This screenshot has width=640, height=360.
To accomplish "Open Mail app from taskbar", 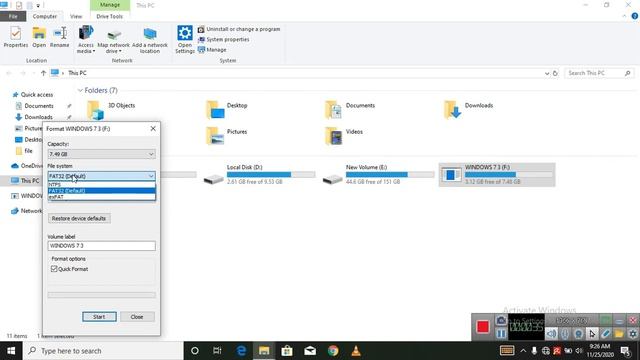I will [310, 351].
